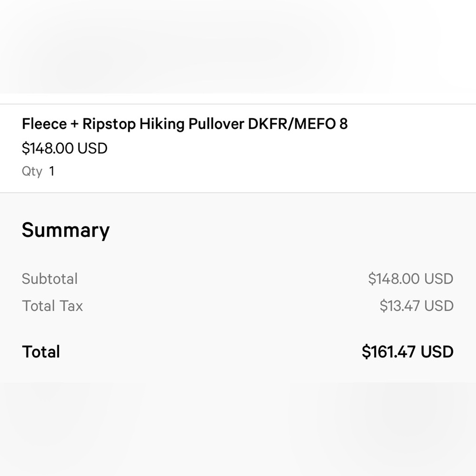Click the blurred area above the item
The height and width of the screenshot is (476, 476).
[238, 47]
